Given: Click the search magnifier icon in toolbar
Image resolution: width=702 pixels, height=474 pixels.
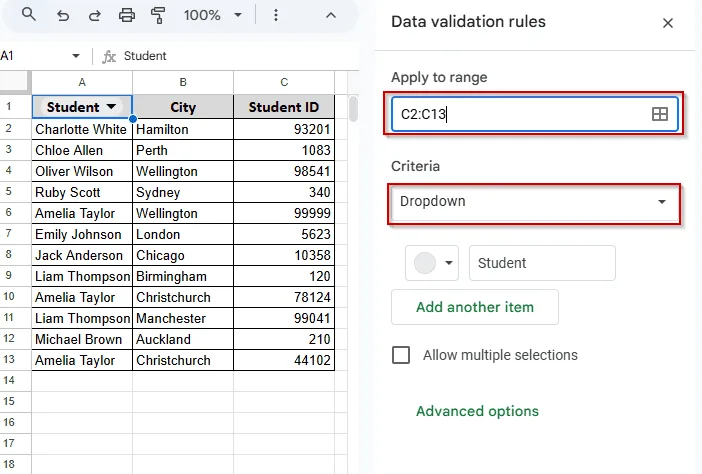Looking at the screenshot, I should pyautogui.click(x=29, y=15).
